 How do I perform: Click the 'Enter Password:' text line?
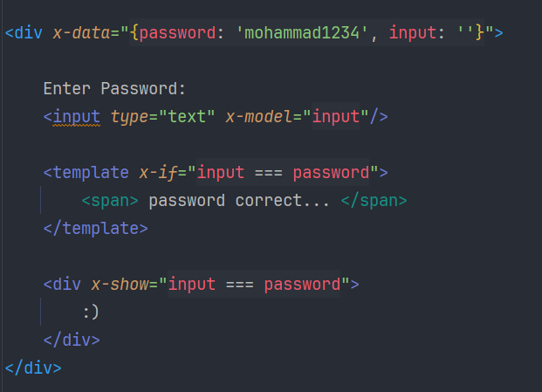click(x=114, y=89)
